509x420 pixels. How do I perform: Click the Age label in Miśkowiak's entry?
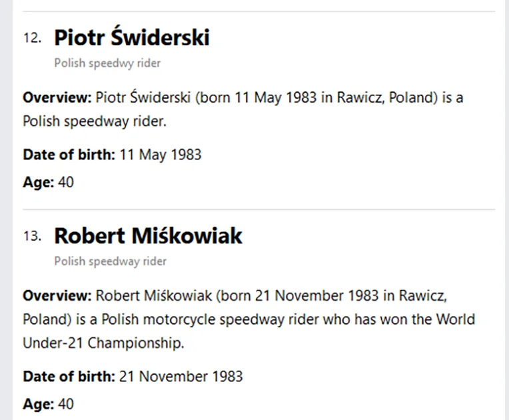(x=38, y=405)
